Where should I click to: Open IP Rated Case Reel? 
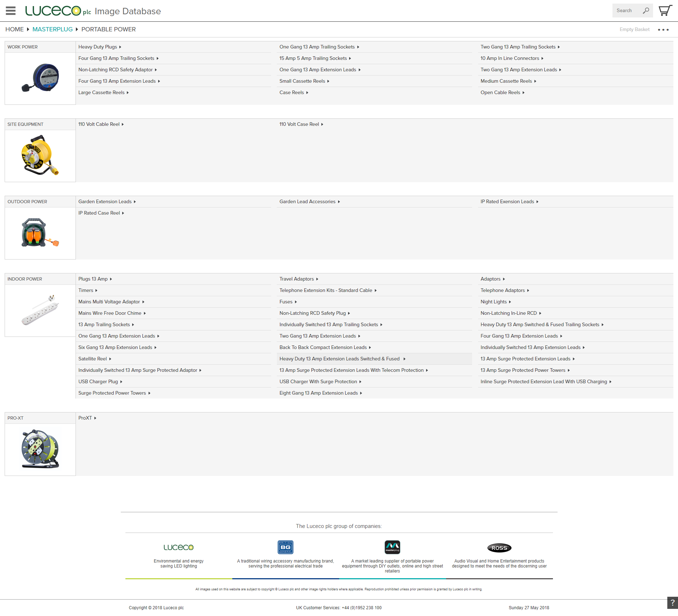pyautogui.click(x=101, y=213)
